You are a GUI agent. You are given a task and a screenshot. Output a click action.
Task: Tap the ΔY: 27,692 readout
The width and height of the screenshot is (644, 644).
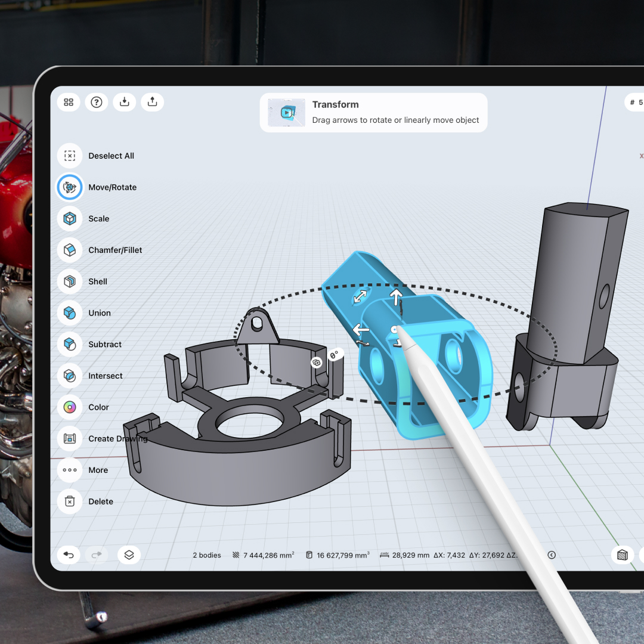coord(487,555)
